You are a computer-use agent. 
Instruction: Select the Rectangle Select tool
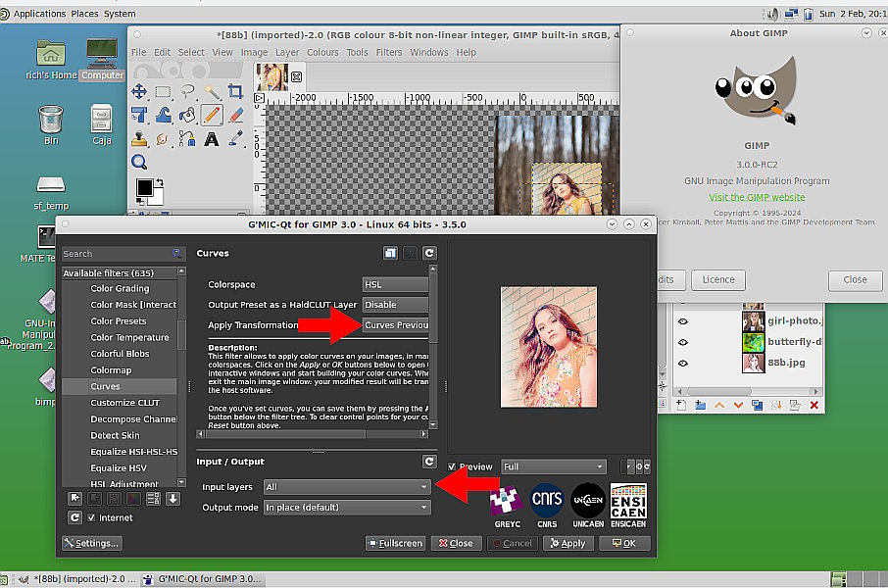click(163, 91)
